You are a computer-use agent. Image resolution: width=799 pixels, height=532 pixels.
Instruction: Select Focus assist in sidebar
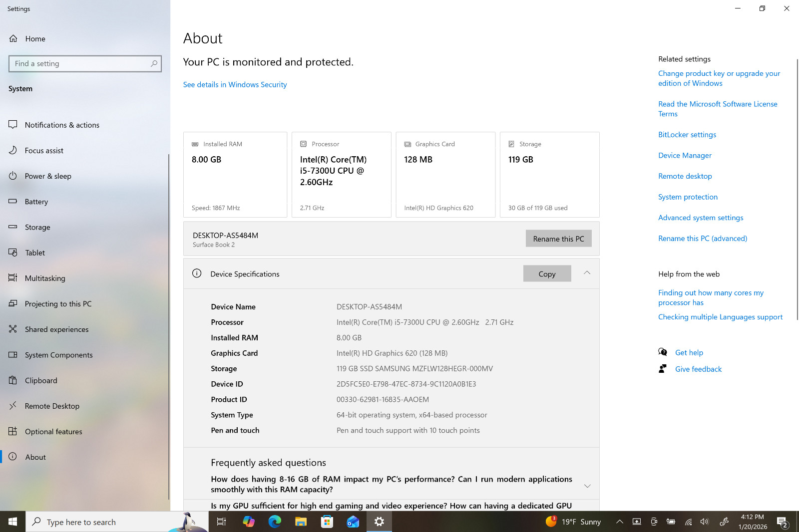pyautogui.click(x=44, y=150)
